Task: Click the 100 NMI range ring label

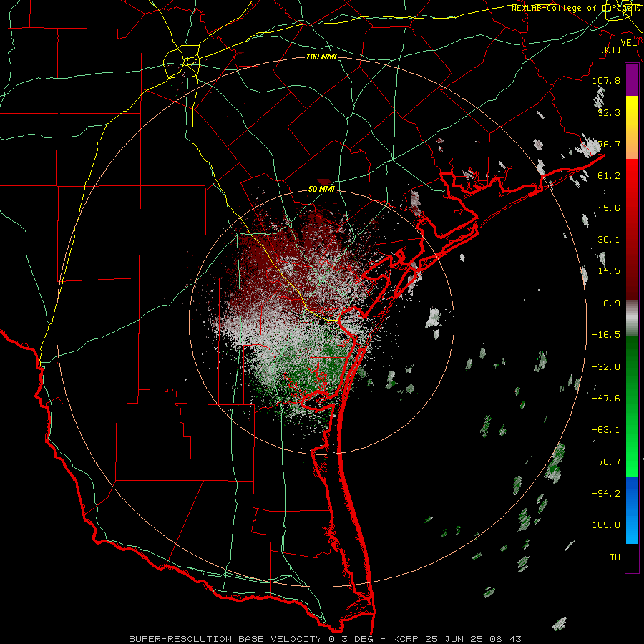Action: [321, 57]
